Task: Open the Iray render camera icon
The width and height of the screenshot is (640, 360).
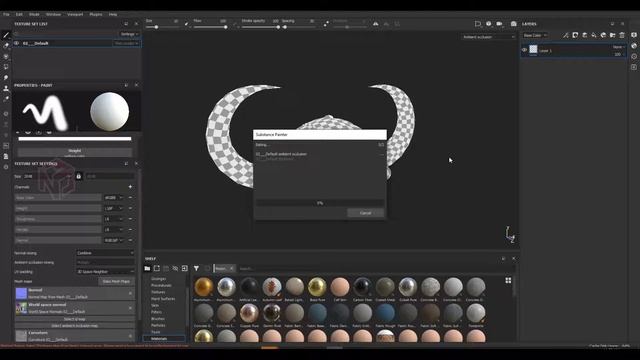Action: point(513,24)
